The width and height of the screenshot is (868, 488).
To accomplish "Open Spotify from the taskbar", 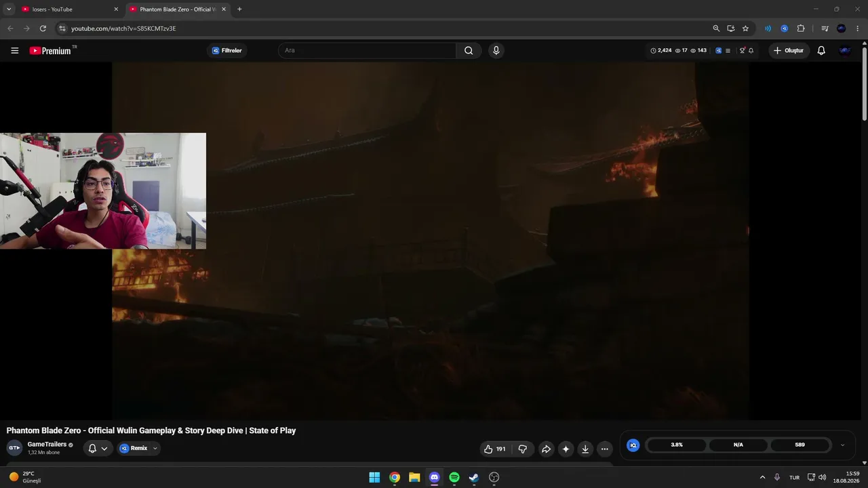I will (x=454, y=477).
